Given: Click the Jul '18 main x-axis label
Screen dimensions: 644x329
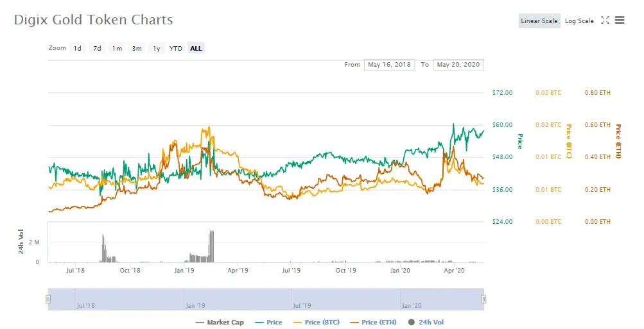Looking at the screenshot, I should (x=75, y=271).
